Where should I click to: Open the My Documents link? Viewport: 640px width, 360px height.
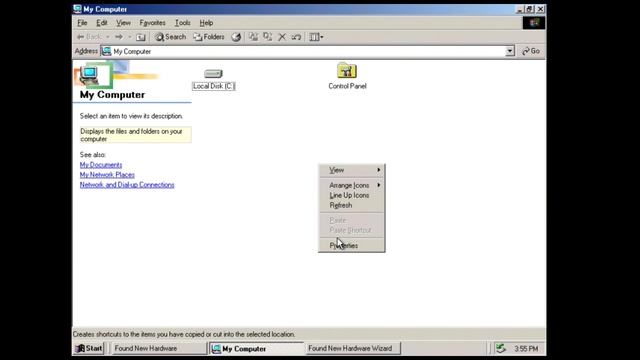101,165
